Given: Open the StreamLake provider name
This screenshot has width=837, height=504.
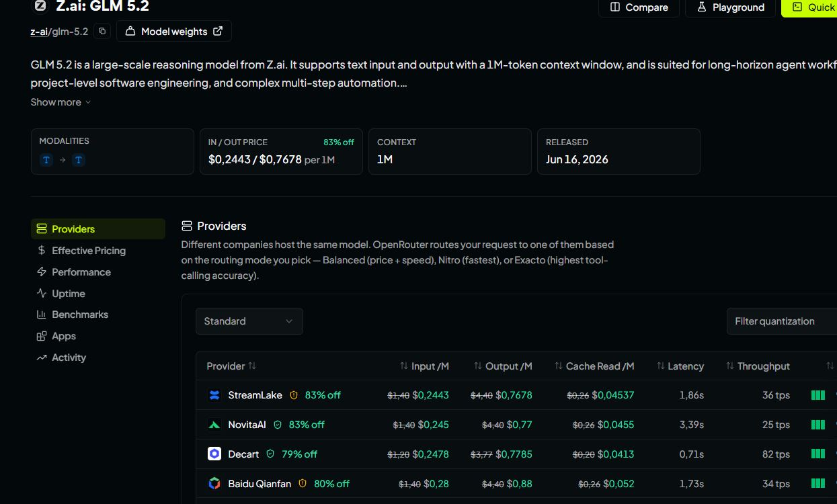Looking at the screenshot, I should click(x=255, y=395).
